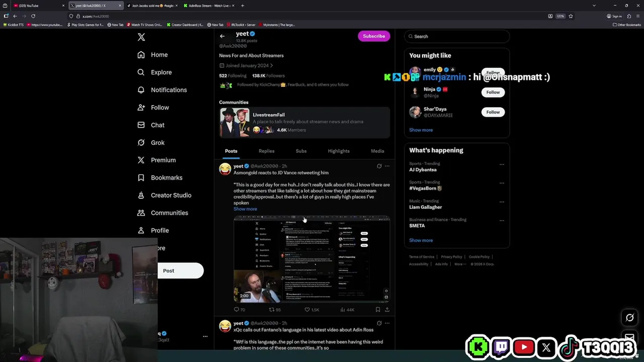Open Bookmarks in the sidebar
644x362 pixels.
point(159,178)
